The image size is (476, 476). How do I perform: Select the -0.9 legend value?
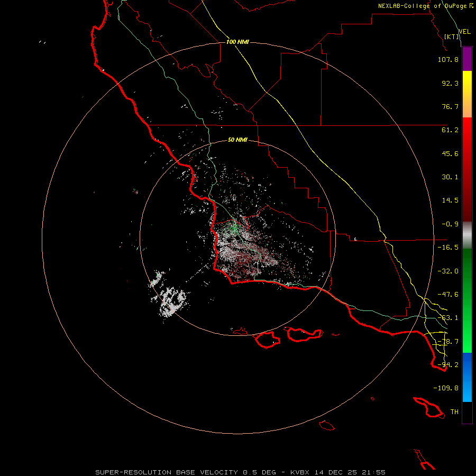point(450,224)
